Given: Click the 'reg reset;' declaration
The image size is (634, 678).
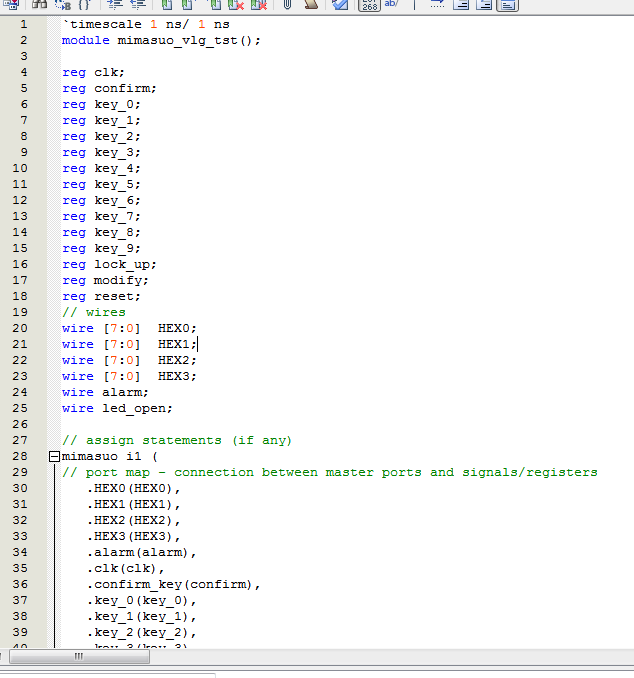Looking at the screenshot, I should point(101,296).
